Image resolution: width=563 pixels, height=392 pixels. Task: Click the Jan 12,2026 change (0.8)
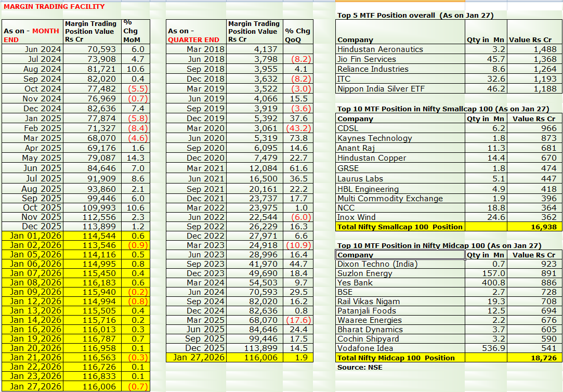tap(136, 301)
